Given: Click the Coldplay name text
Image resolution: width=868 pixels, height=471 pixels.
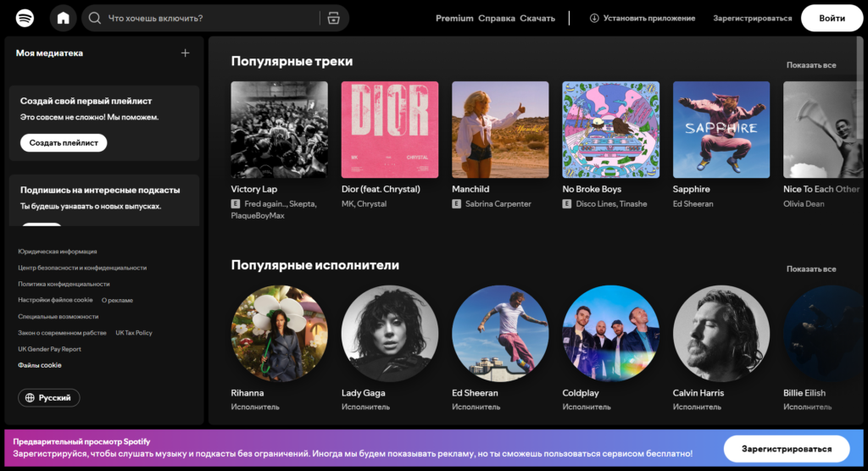Looking at the screenshot, I should [x=580, y=393].
